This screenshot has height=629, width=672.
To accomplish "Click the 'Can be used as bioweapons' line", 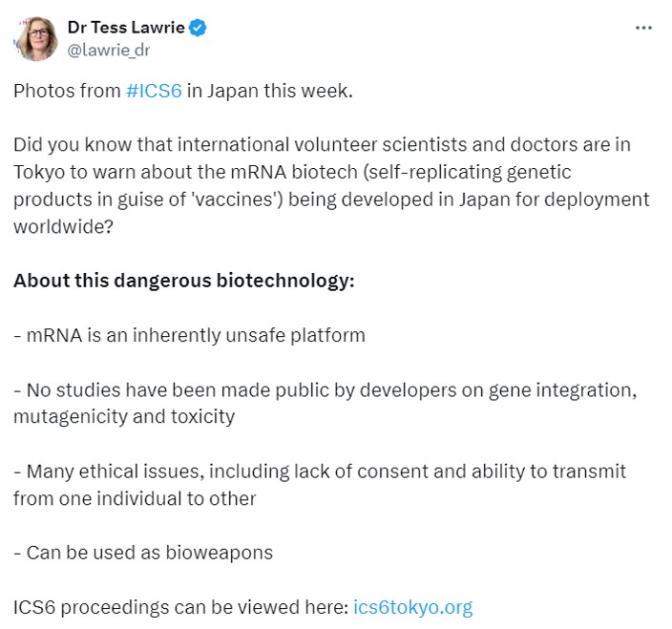I will click(x=143, y=552).
